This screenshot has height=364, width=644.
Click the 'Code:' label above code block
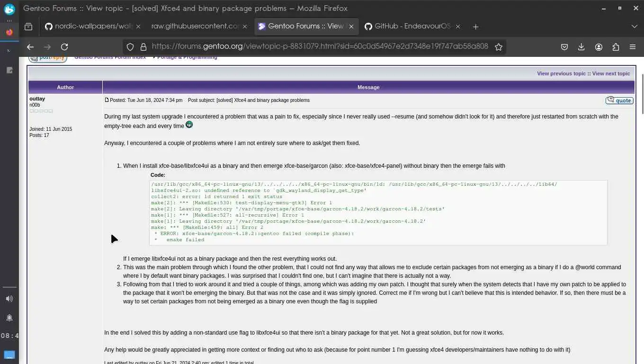(x=158, y=175)
